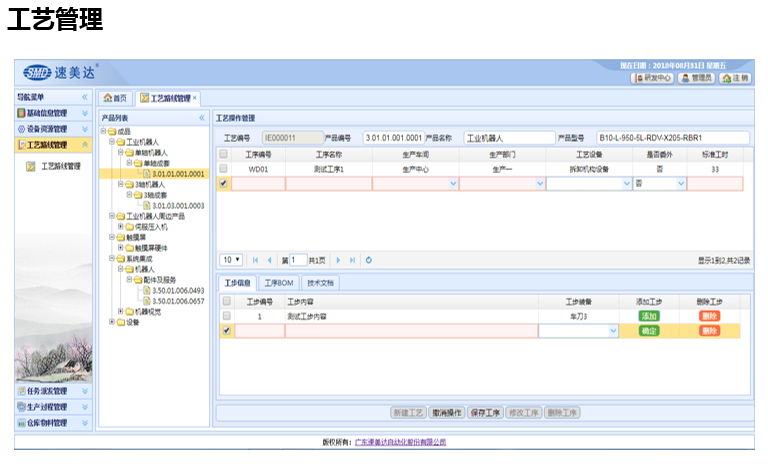Switch to the 工序BOM tab
768x469 pixels.
(x=278, y=284)
